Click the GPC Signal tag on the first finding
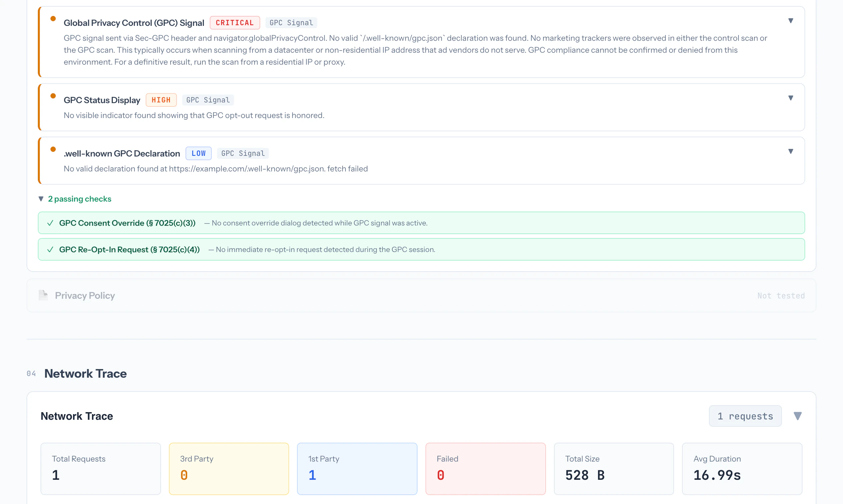Screen dimensions: 843x504 coord(291,23)
